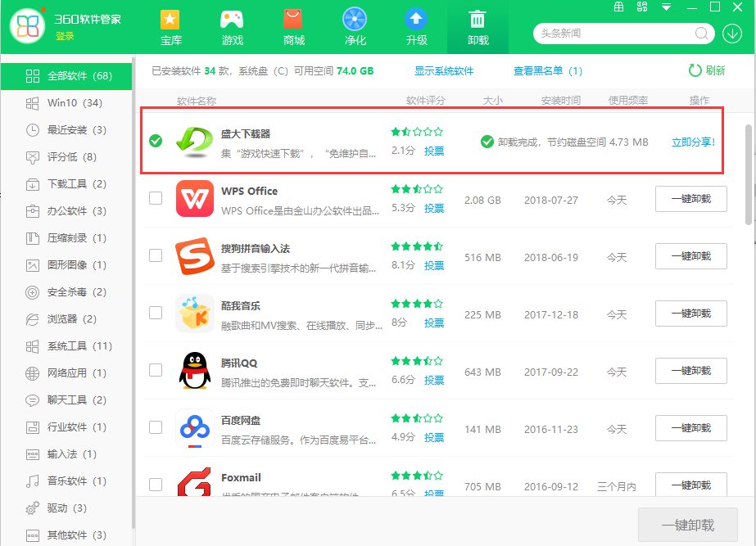Select 其他软件 (3) category
Viewport: 756px width, 546px height.
[x=66, y=535]
